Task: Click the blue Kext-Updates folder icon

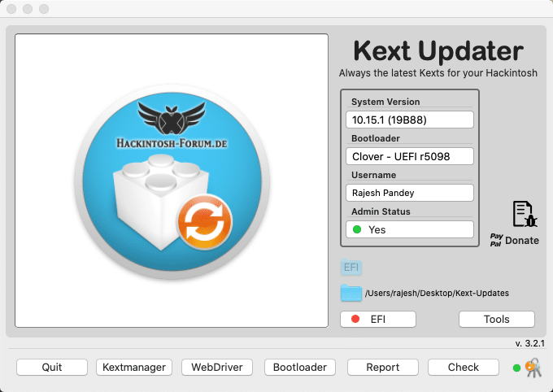Action: 351,293
